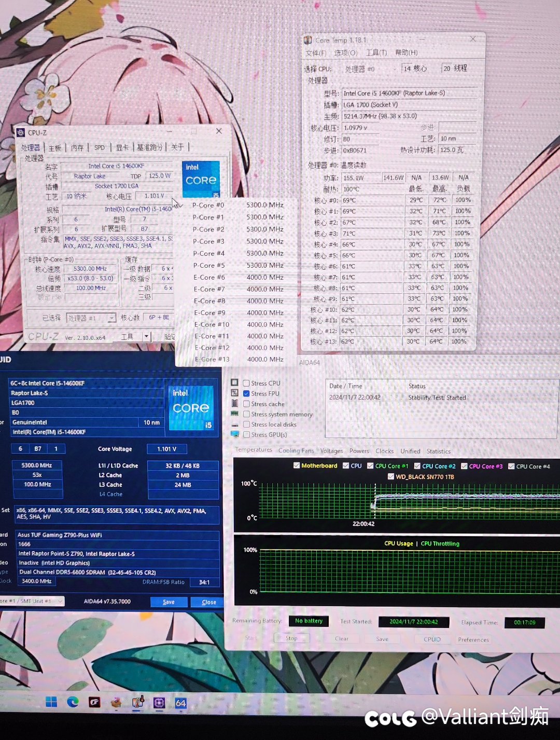Enable the Stress CPU checkbox

246,383
